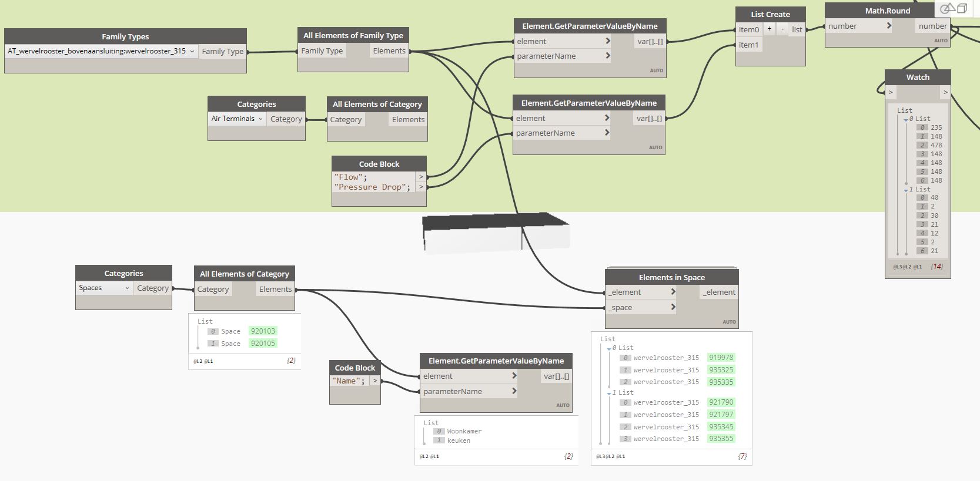Select value 478 in the Watch list
Screen dimensions: 980x481
pyautogui.click(x=936, y=145)
